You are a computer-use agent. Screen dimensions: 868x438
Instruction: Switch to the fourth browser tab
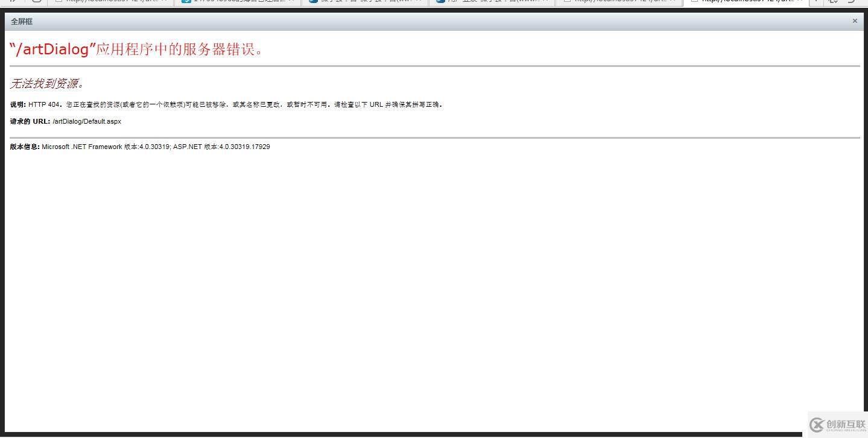(492, 2)
